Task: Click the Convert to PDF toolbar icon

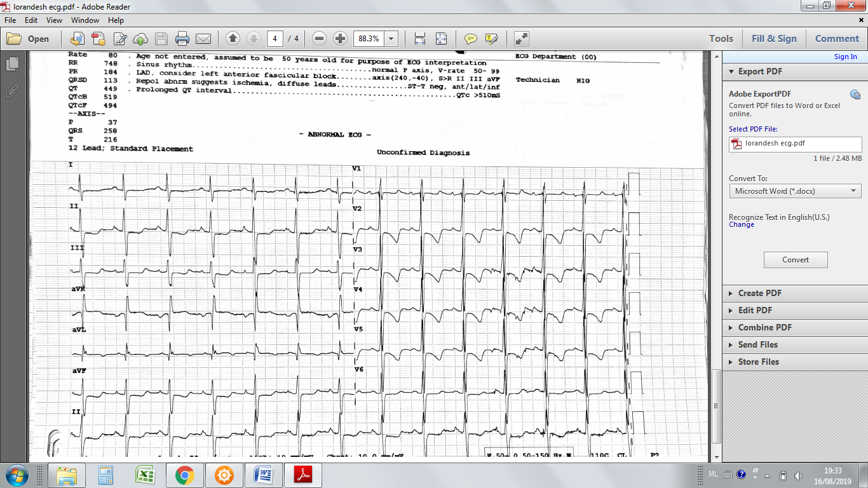Action: (x=77, y=39)
